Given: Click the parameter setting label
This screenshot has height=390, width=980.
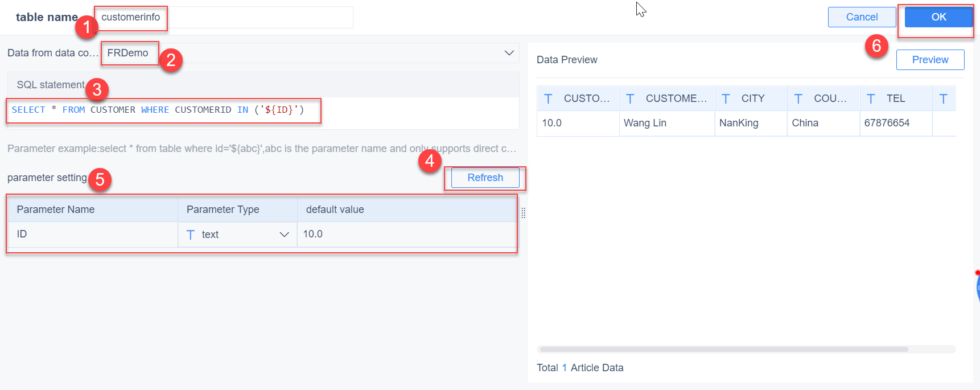Looking at the screenshot, I should (47, 178).
